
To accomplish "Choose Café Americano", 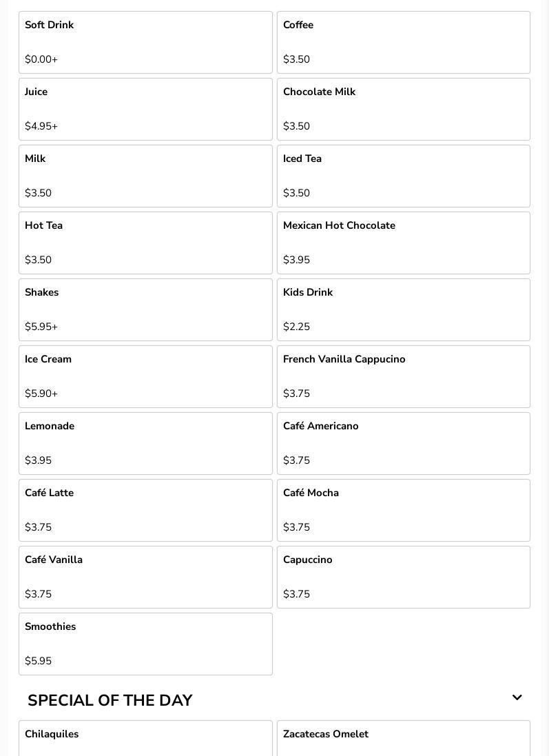I will [403, 443].
